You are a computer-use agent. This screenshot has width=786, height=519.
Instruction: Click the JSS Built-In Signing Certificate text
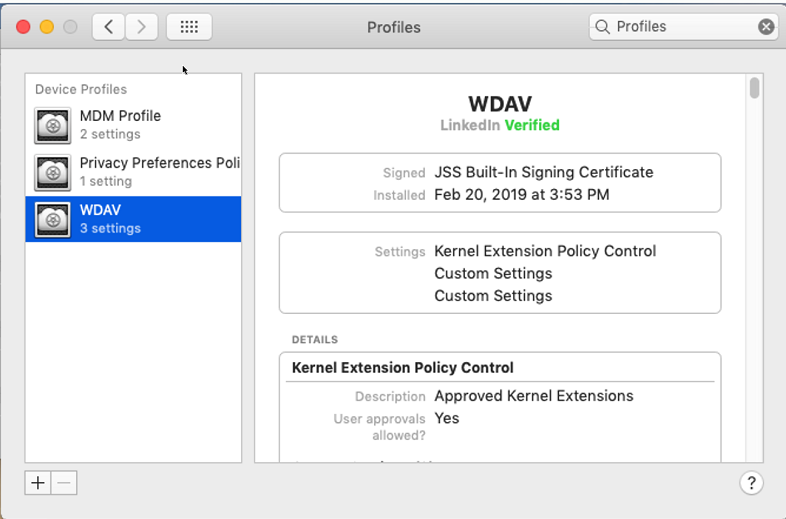coord(543,172)
